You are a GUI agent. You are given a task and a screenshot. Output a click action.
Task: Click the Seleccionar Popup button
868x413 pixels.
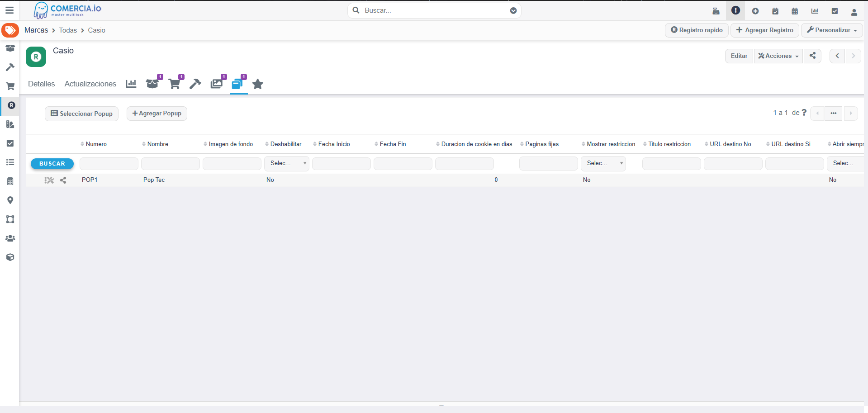pyautogui.click(x=81, y=114)
